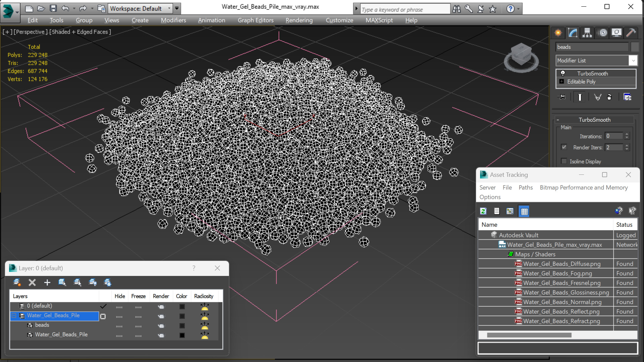
Task: Click Iterations spinner arrows
Action: point(627,136)
